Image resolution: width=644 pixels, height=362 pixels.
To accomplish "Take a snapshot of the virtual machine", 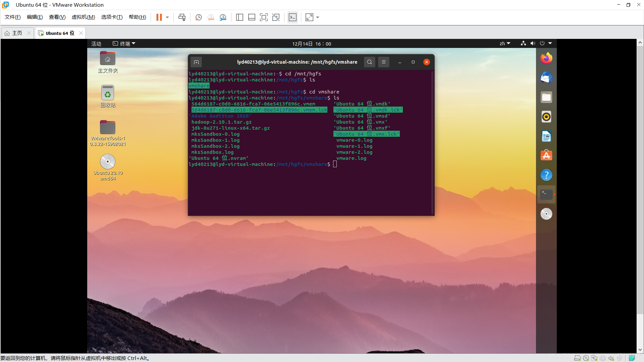I will (x=199, y=17).
